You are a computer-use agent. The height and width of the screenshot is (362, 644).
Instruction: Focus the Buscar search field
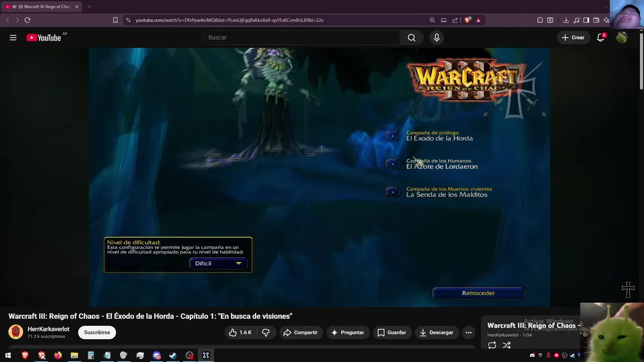[x=301, y=38]
